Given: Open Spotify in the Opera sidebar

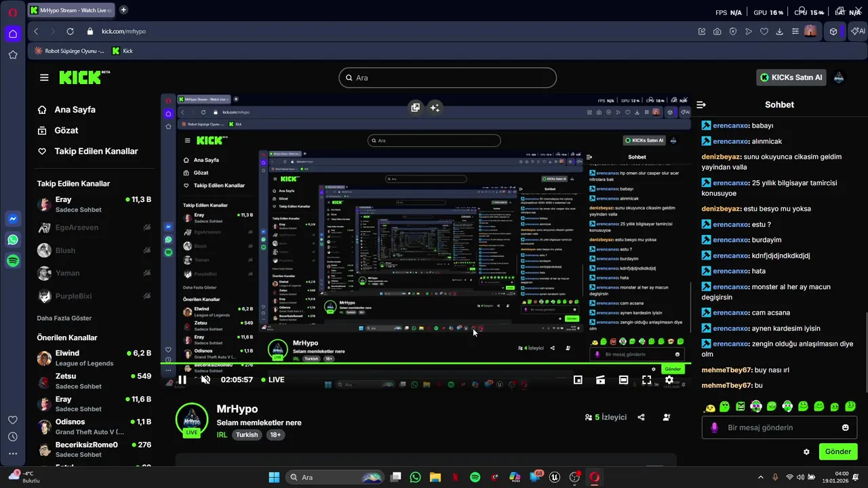Looking at the screenshot, I should [x=13, y=261].
